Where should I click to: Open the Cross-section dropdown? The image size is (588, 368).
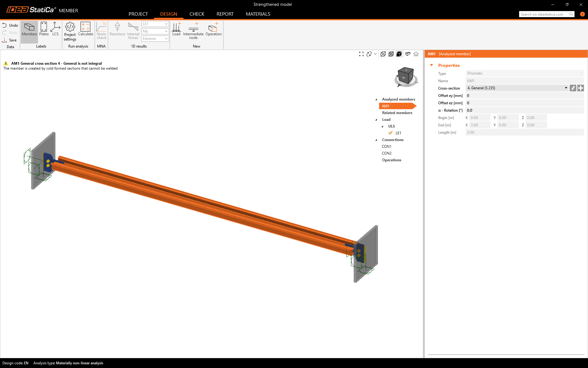point(566,88)
